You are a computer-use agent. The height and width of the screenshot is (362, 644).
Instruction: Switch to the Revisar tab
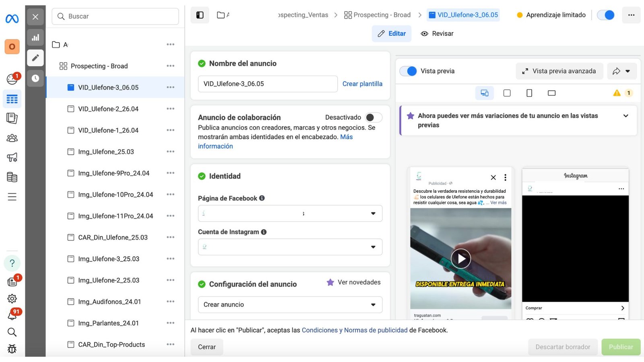(437, 34)
